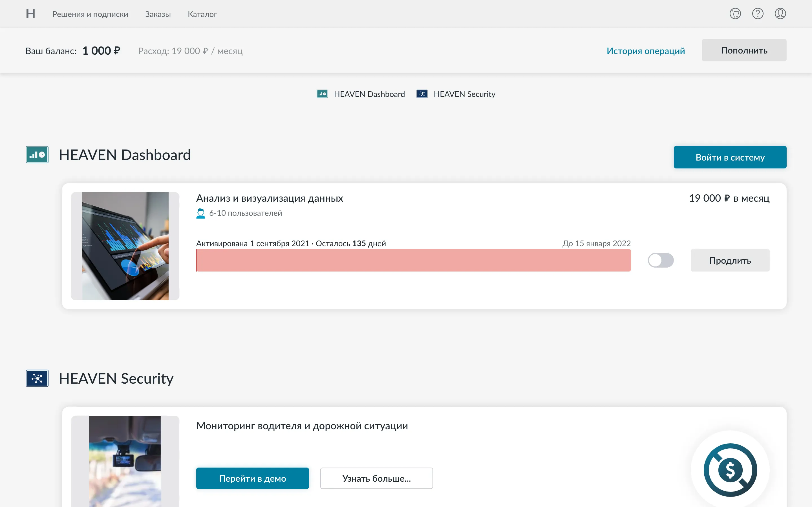Open the help question mark icon
Screen dimensions: 812x507
click(757, 14)
